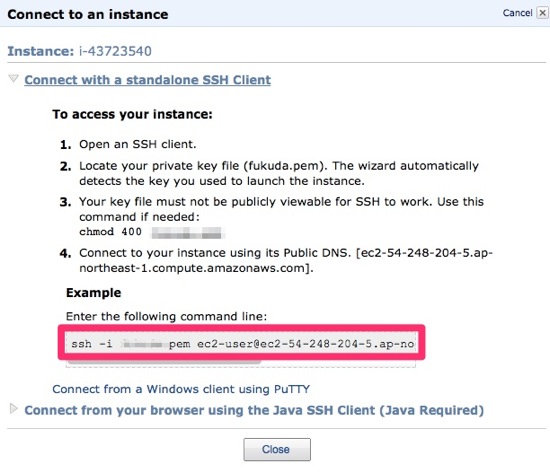Open the 'Connect with a standalone SSH Client' link
This screenshot has width=550, height=473.
(147, 80)
